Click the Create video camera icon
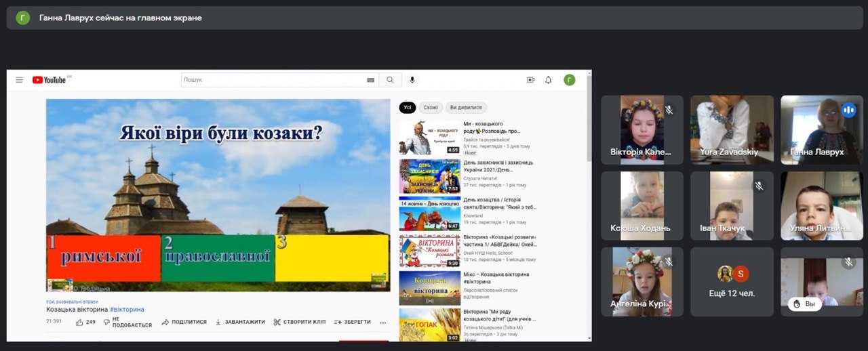The image size is (868, 351). click(x=530, y=80)
